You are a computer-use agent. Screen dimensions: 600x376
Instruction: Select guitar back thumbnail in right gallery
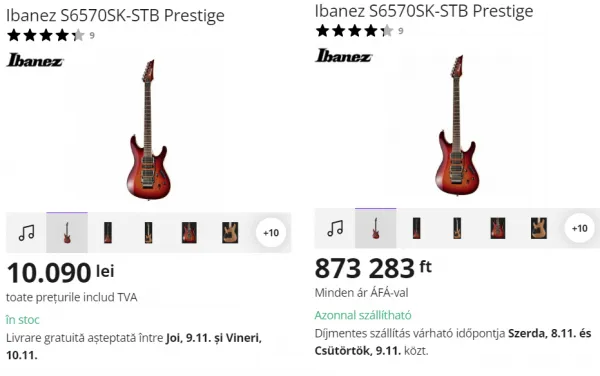coord(539,228)
